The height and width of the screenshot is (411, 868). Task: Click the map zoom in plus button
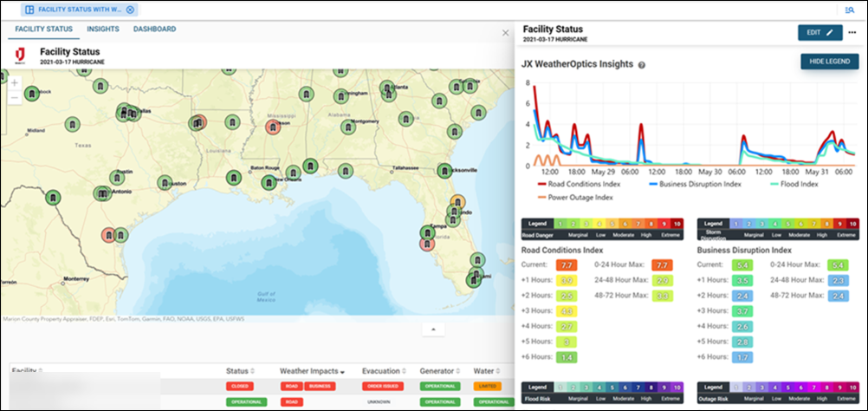click(14, 83)
